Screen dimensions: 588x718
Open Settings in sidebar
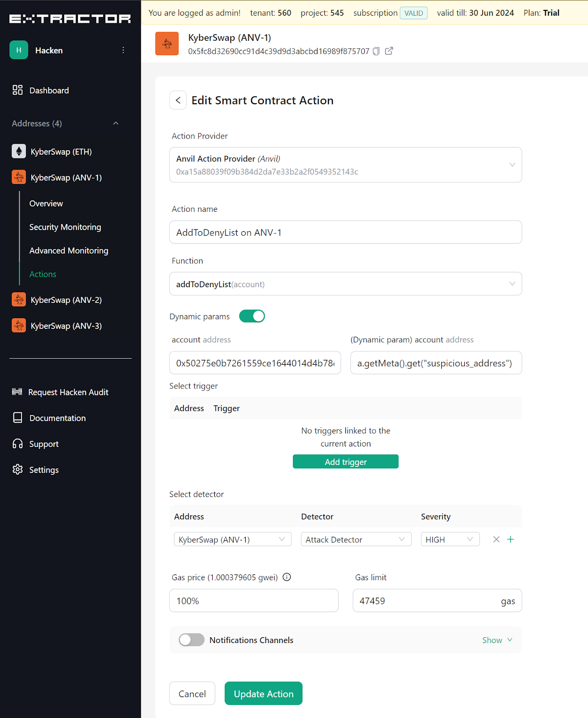click(44, 469)
